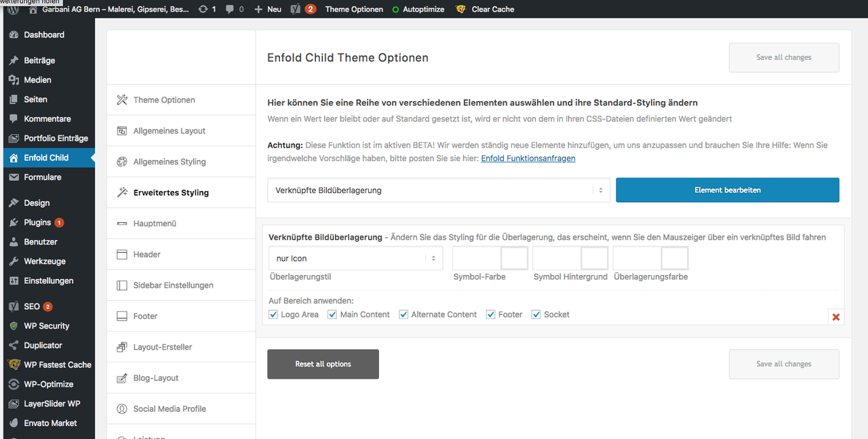
Task: Open the comments bubble icon in admin bar
Action: (230, 9)
